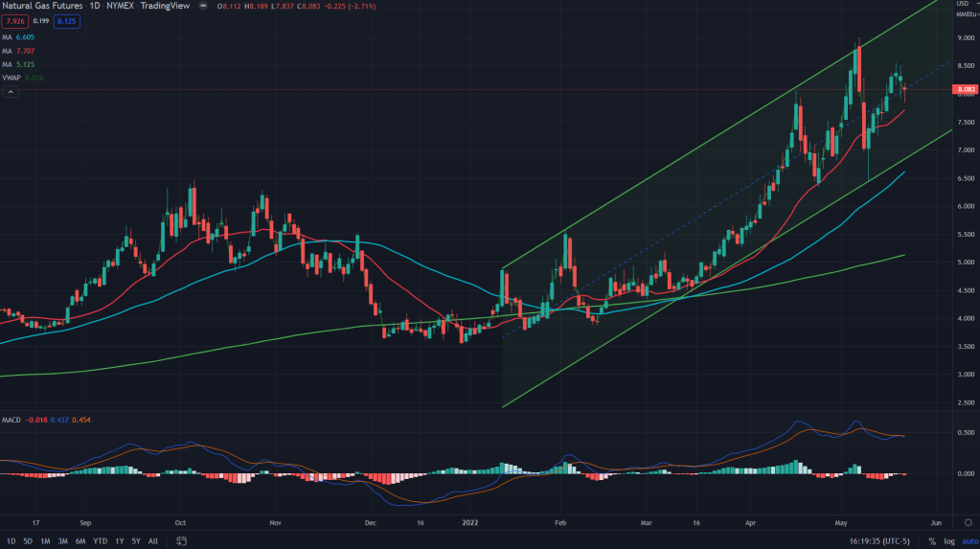
Task: Select the 1D time range
Action: pos(10,541)
